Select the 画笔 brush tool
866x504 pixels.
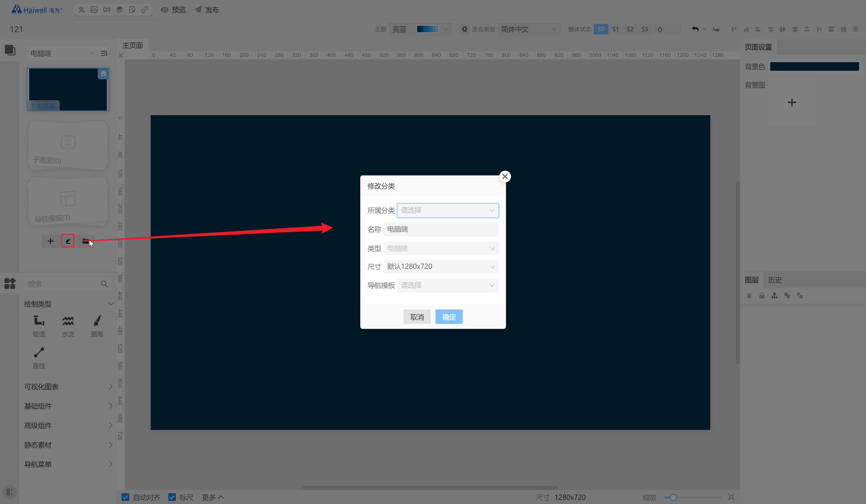[97, 326]
